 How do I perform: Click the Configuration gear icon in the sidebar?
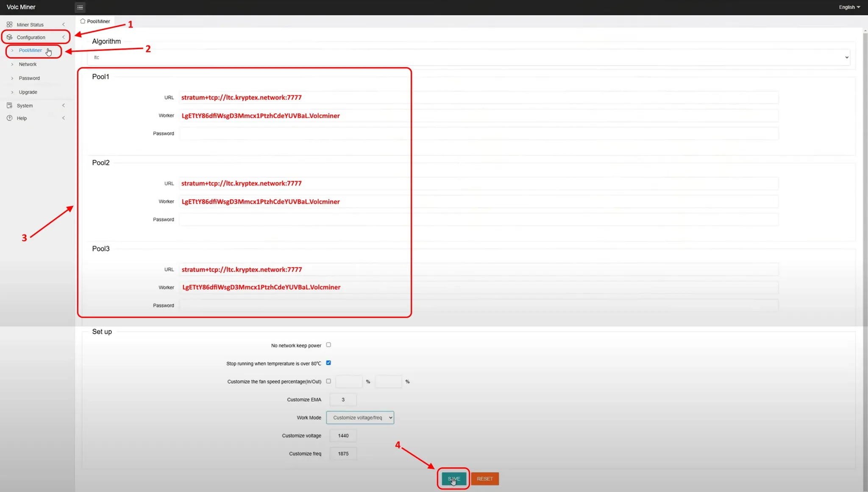click(9, 37)
